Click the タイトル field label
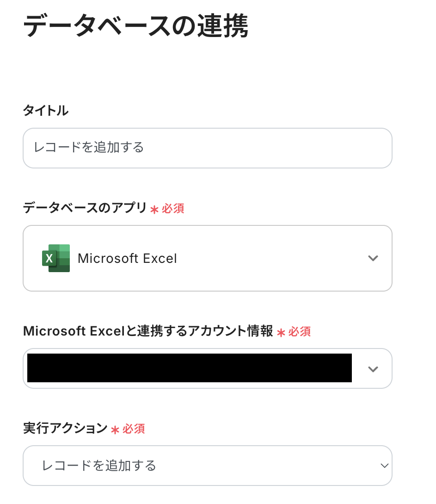 (45, 111)
